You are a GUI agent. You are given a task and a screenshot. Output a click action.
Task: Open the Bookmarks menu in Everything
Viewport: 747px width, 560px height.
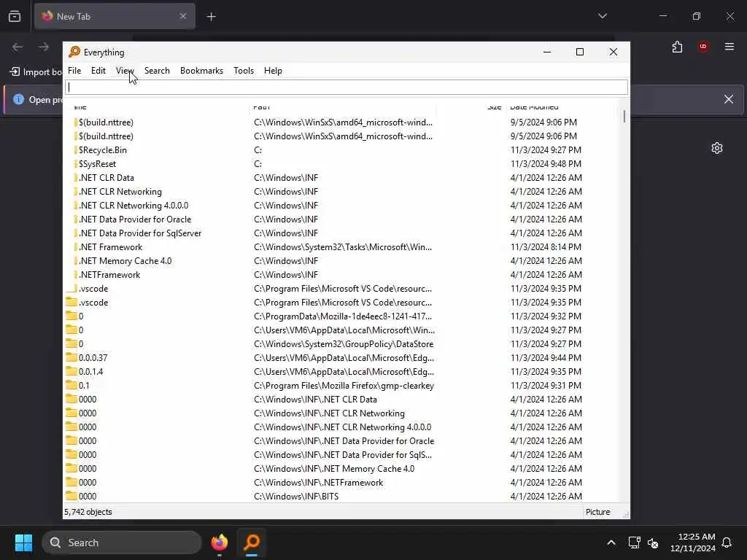click(201, 71)
